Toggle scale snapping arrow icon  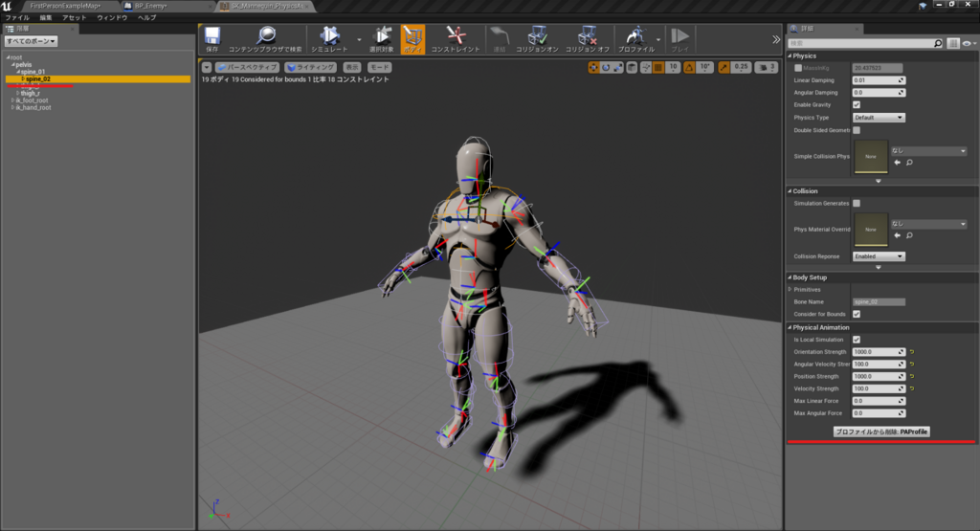[x=724, y=68]
